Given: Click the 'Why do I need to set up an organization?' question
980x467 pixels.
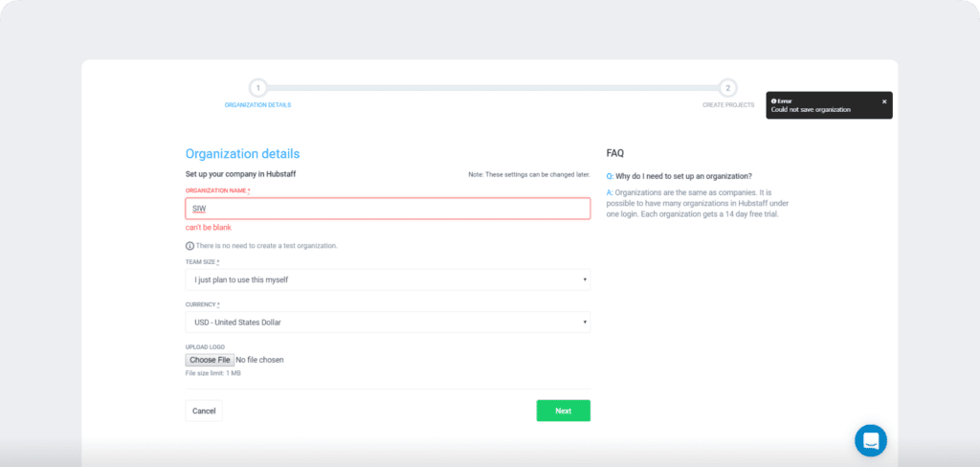Looking at the screenshot, I should tap(684, 176).
